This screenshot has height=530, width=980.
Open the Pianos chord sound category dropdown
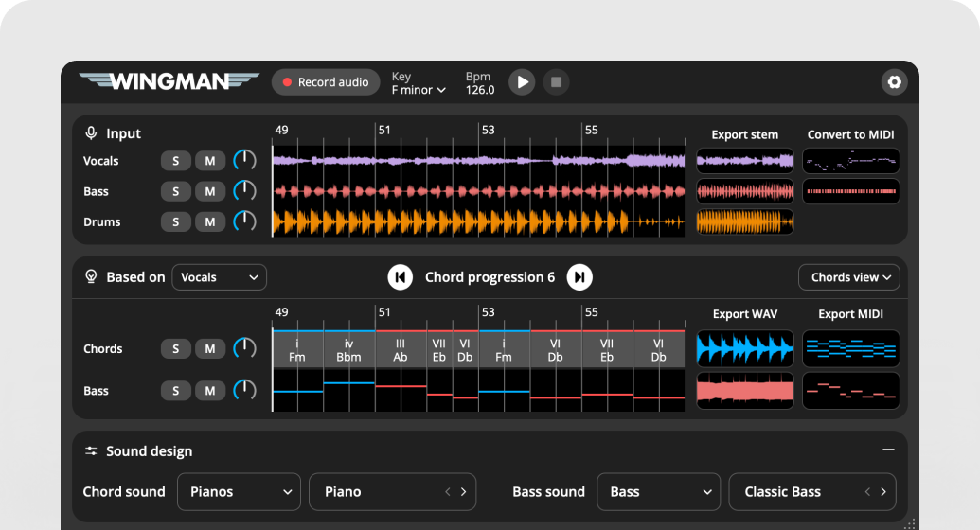pos(239,492)
